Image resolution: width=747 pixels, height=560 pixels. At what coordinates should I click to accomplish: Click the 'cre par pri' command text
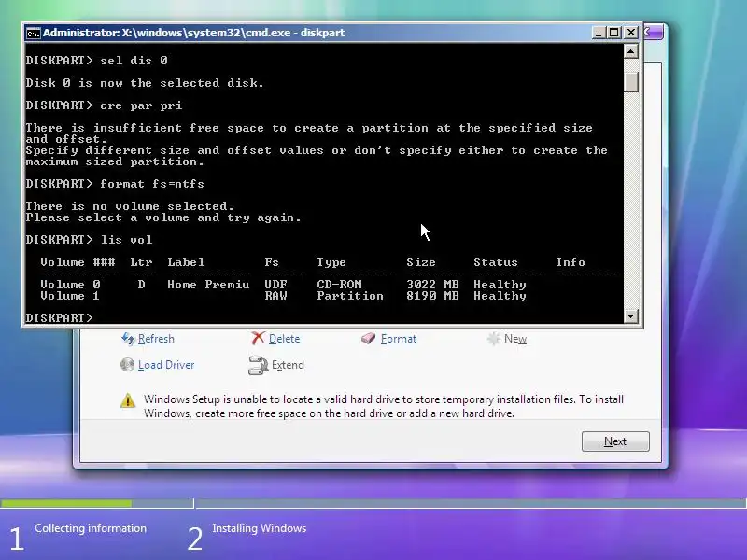click(x=141, y=105)
